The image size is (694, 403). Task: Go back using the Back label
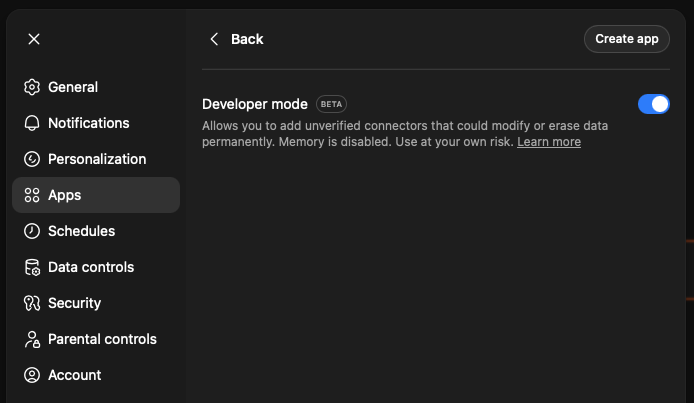coord(247,39)
